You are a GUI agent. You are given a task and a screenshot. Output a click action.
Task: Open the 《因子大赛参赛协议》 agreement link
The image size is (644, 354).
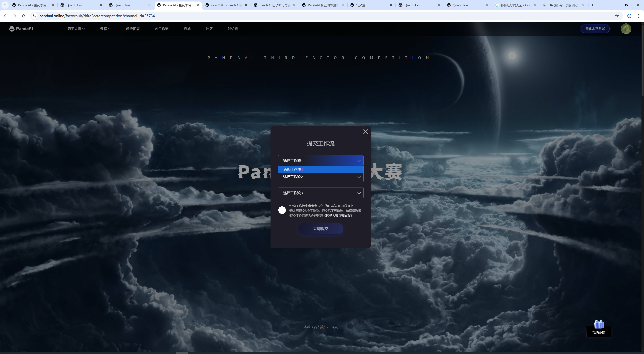[338, 215]
